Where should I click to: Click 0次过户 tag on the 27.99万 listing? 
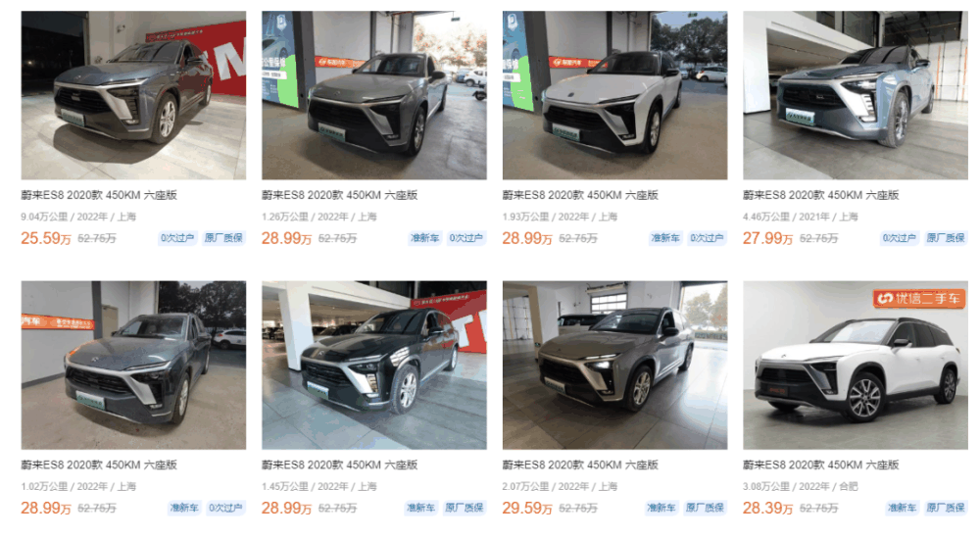pyautogui.click(x=899, y=238)
